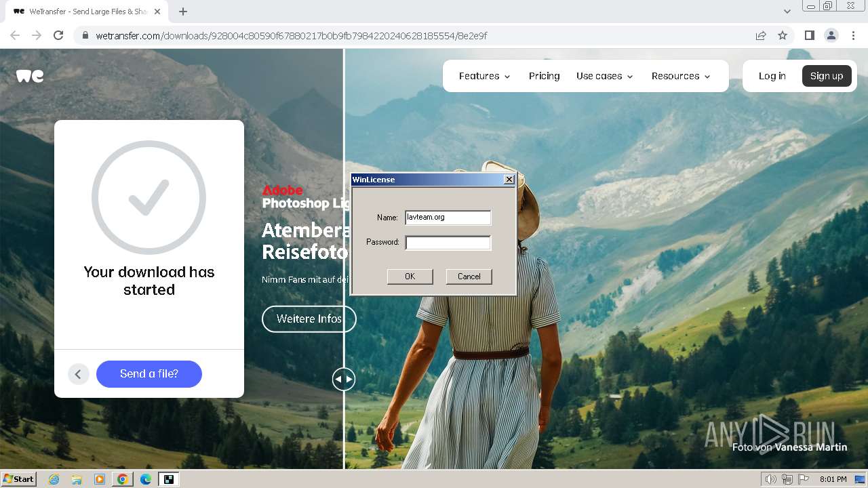
Task: Click the clock showing 8:01 PM
Action: tap(833, 479)
